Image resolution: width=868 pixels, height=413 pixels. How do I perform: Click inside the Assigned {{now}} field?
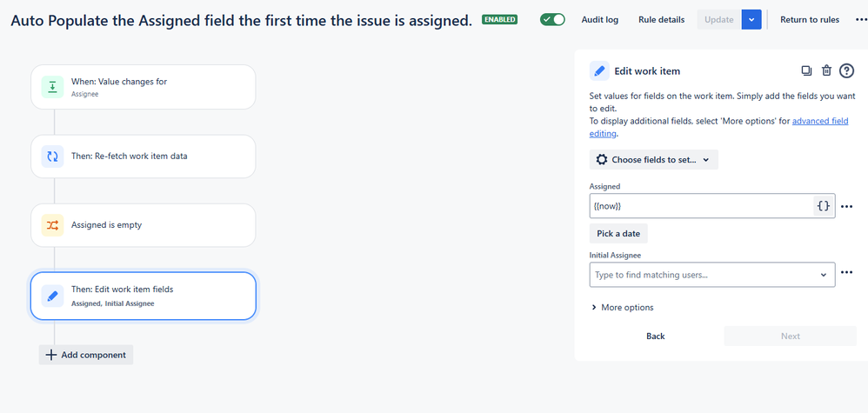tap(700, 206)
